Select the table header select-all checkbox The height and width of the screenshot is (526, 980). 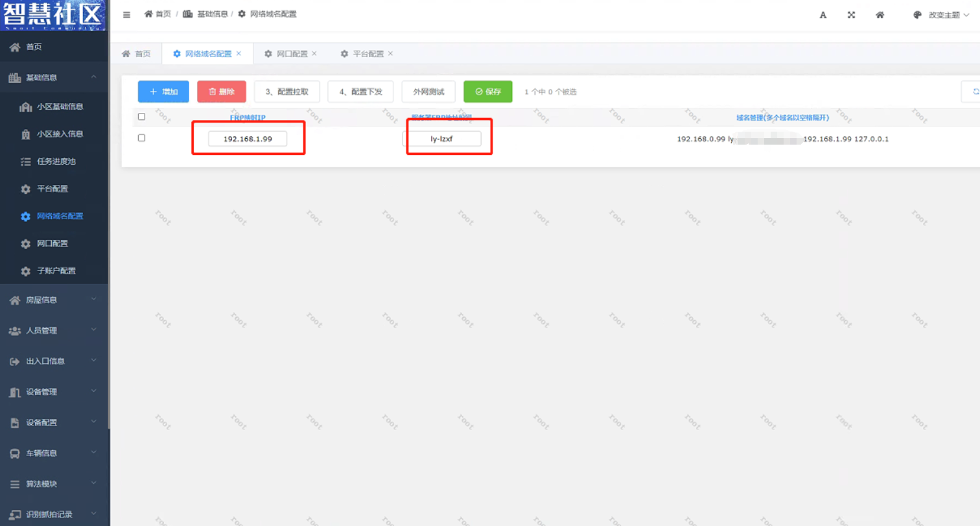[x=142, y=117]
